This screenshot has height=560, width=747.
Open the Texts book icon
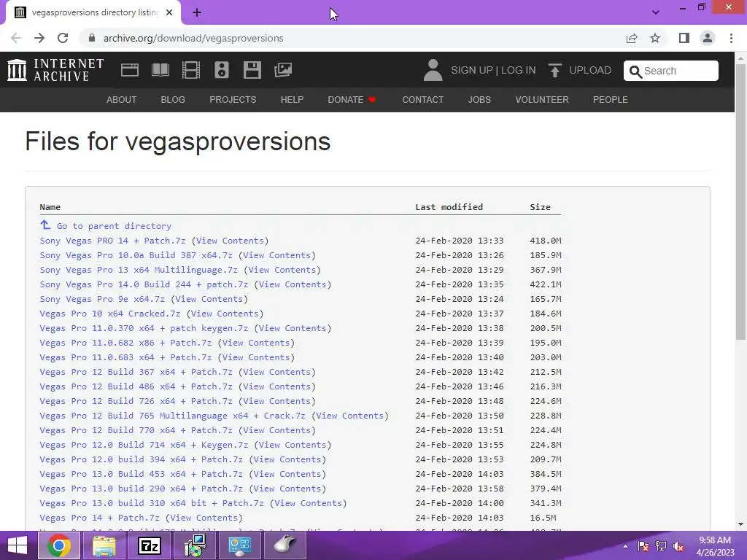(x=160, y=70)
